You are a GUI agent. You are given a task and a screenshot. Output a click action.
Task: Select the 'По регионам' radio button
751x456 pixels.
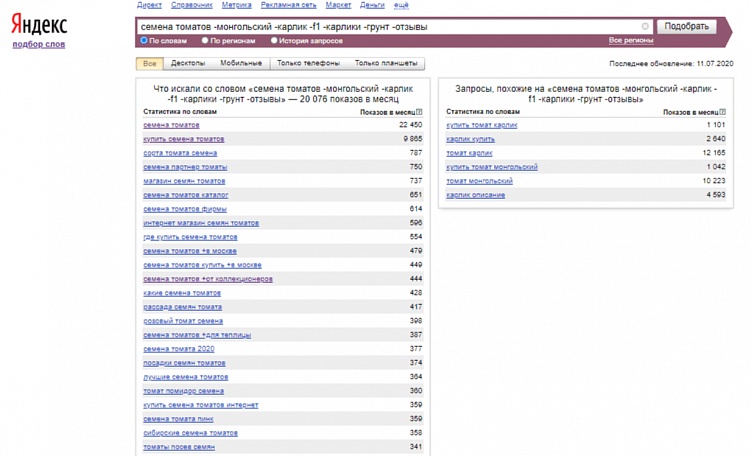pos(205,41)
